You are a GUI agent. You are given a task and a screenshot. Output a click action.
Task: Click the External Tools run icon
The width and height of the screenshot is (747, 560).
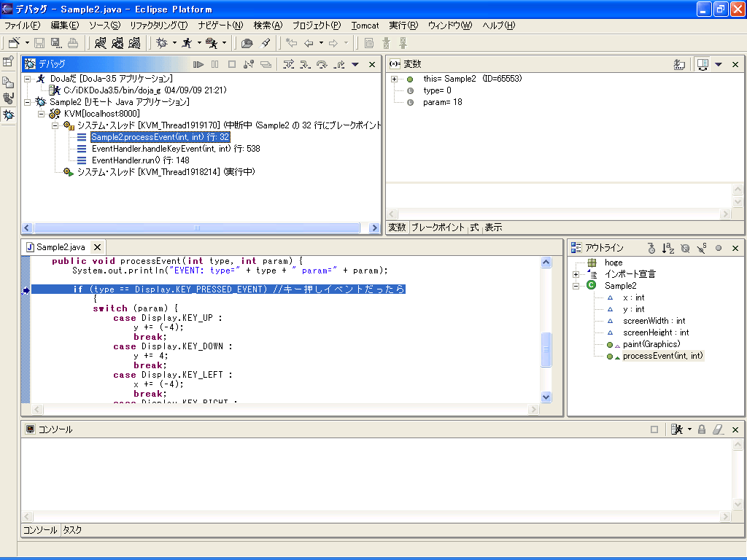(212, 43)
